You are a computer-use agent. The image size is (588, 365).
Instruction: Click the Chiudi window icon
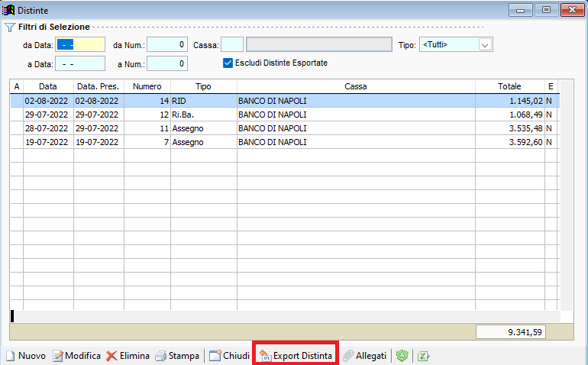[215, 356]
